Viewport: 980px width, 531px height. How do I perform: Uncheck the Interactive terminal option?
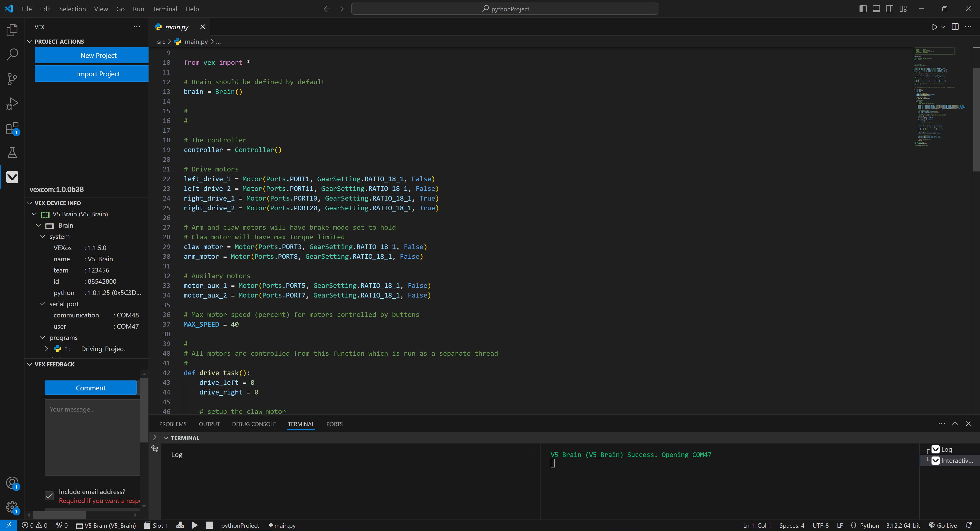pos(936,460)
